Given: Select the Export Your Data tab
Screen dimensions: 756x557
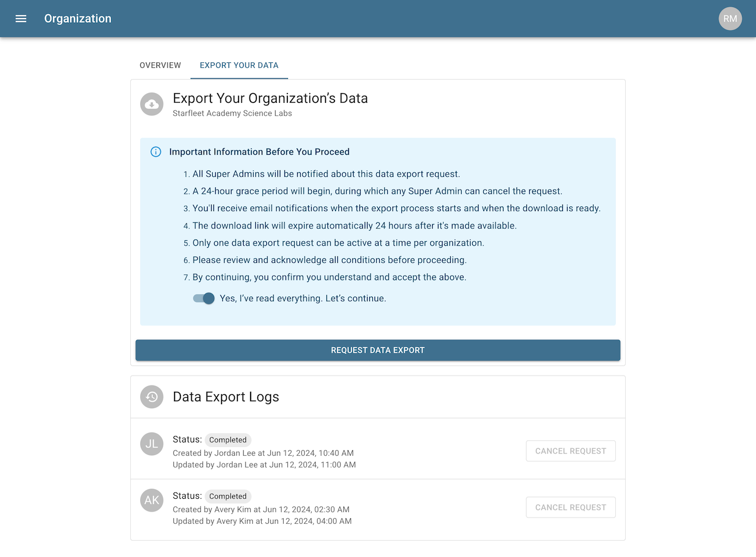Looking at the screenshot, I should [239, 65].
